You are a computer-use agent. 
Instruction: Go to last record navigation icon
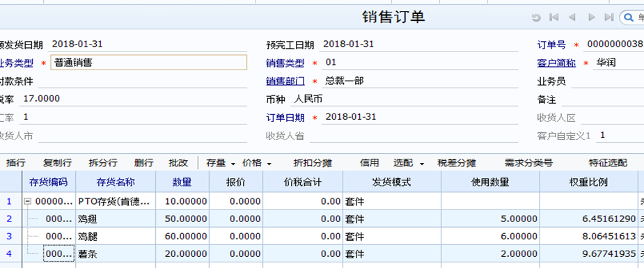click(609, 17)
